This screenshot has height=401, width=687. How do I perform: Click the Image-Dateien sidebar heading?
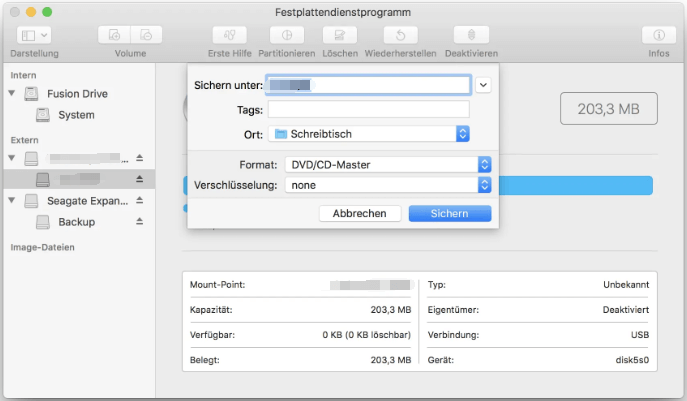point(42,247)
